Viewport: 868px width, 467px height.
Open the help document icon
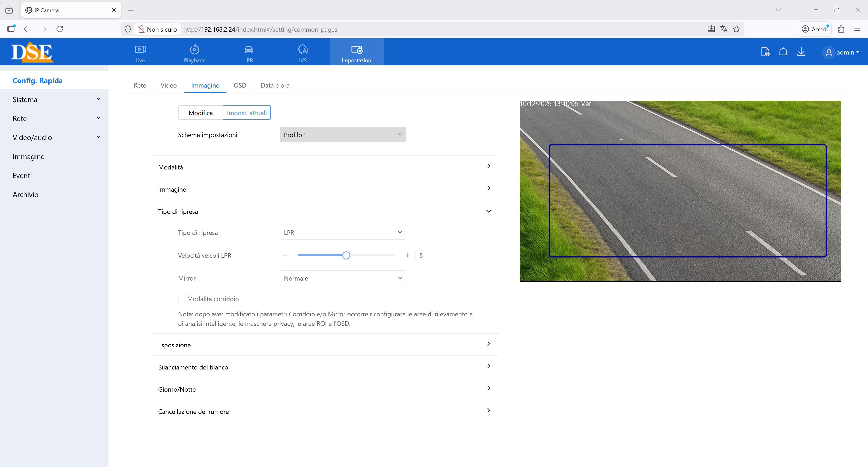[765, 52]
